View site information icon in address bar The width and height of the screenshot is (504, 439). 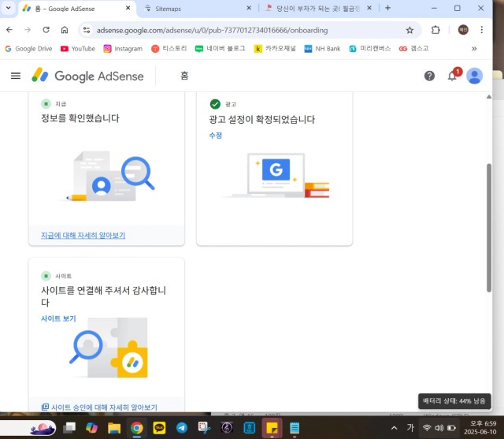coord(87,30)
